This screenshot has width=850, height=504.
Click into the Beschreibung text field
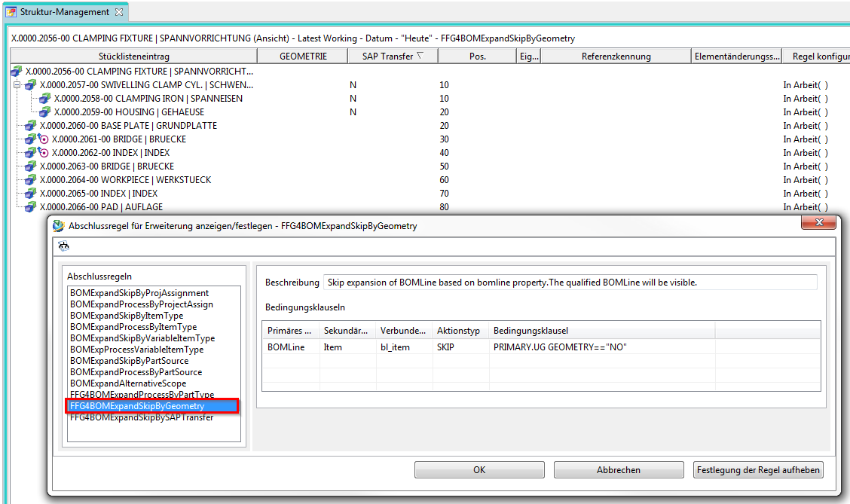569,283
